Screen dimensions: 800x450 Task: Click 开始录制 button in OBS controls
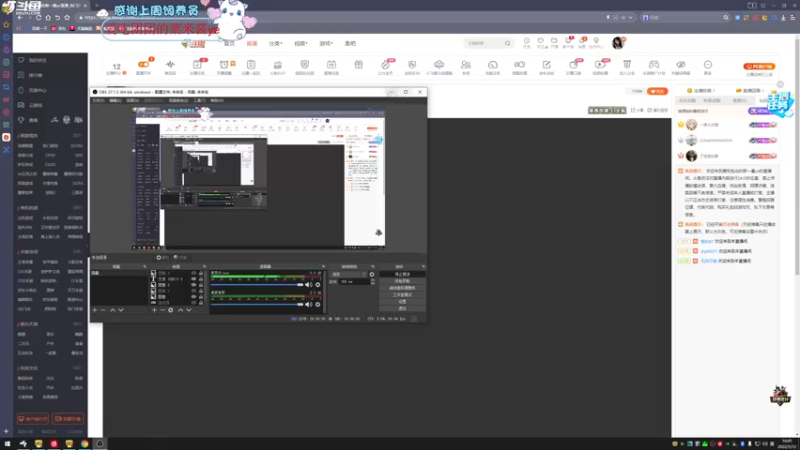point(402,281)
